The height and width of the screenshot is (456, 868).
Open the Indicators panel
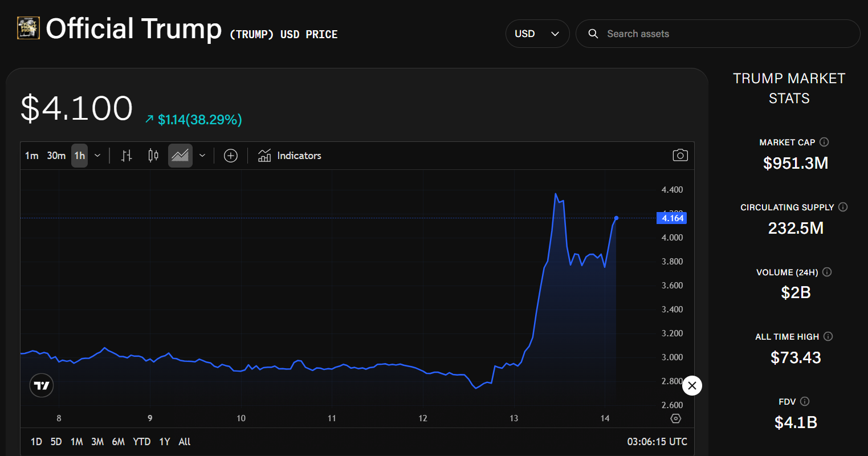point(290,156)
